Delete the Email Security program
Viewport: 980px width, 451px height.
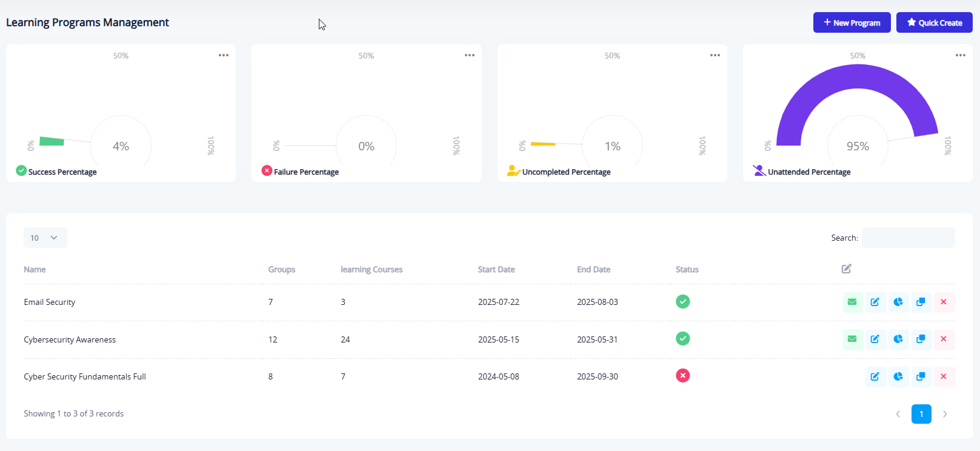pyautogui.click(x=944, y=302)
